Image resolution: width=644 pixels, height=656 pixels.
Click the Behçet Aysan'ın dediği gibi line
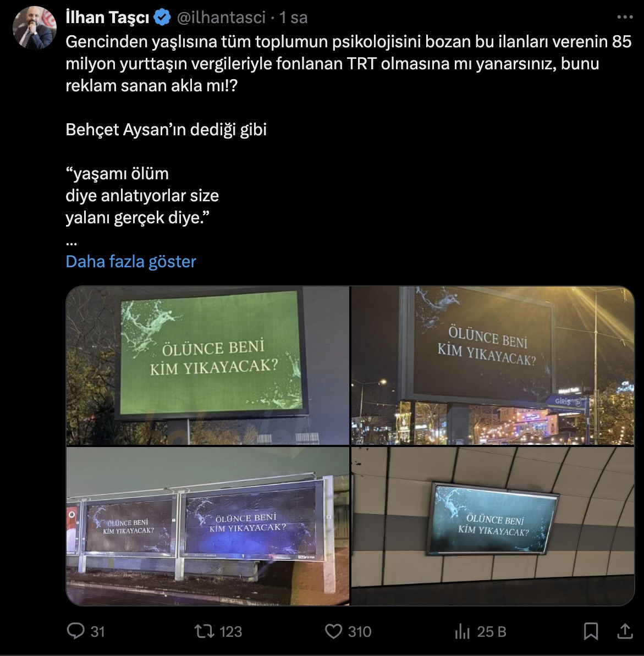coord(166,130)
